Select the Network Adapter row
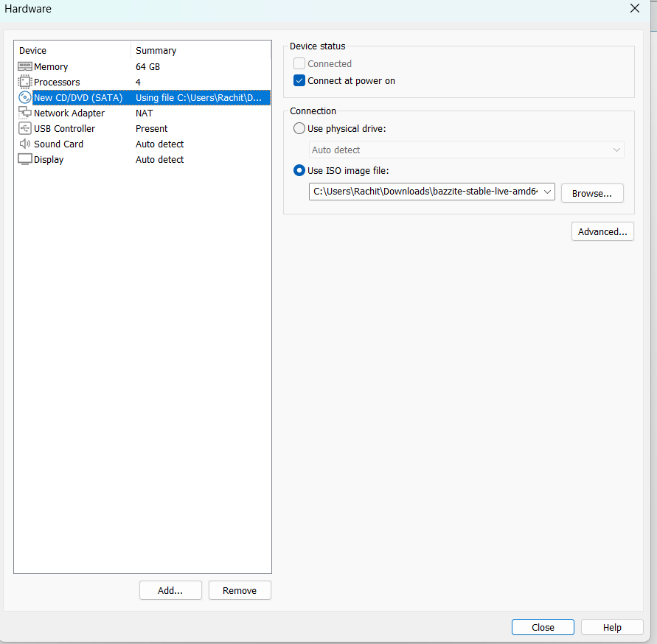The image size is (657, 644). click(142, 113)
